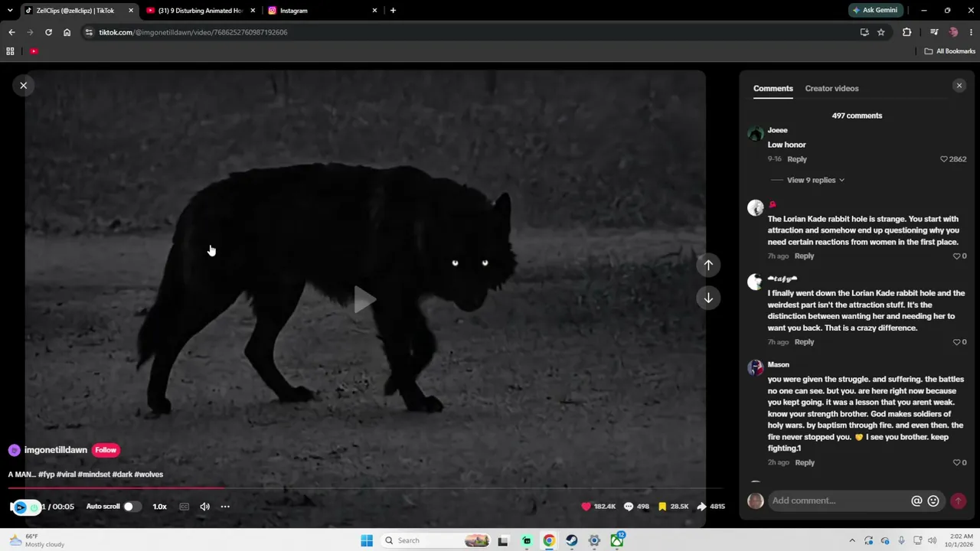Save video using the bookmark icon
This screenshot has width=980, height=551.
click(x=662, y=507)
